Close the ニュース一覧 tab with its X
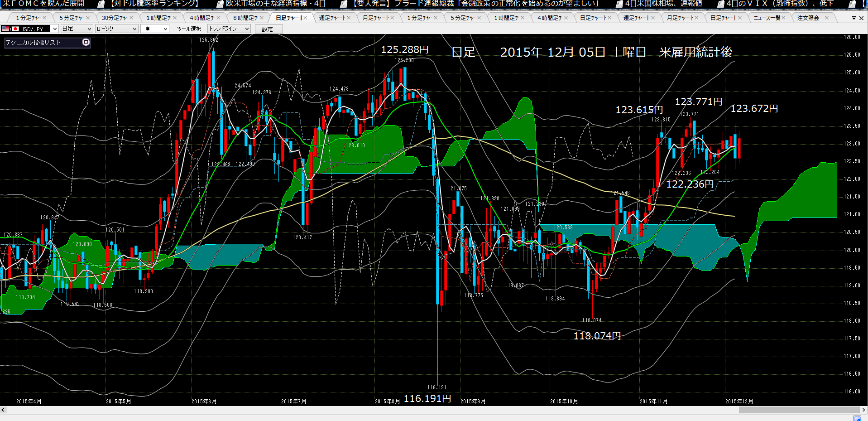 pyautogui.click(x=783, y=18)
